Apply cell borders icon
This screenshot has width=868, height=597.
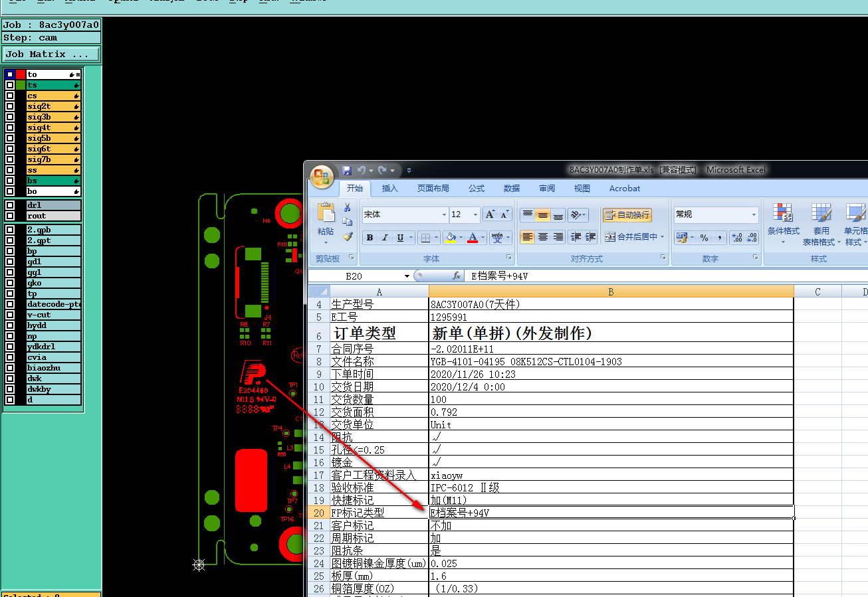425,238
